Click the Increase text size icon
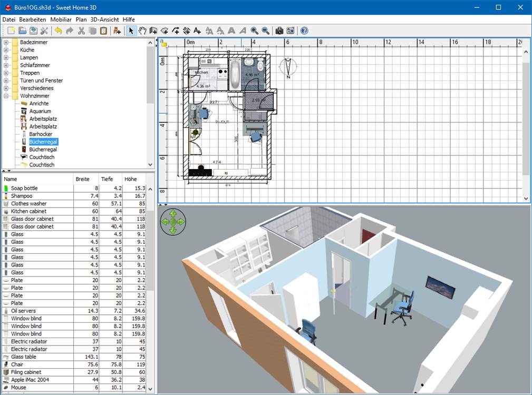Screen dimensions: 532x395 (x=209, y=31)
